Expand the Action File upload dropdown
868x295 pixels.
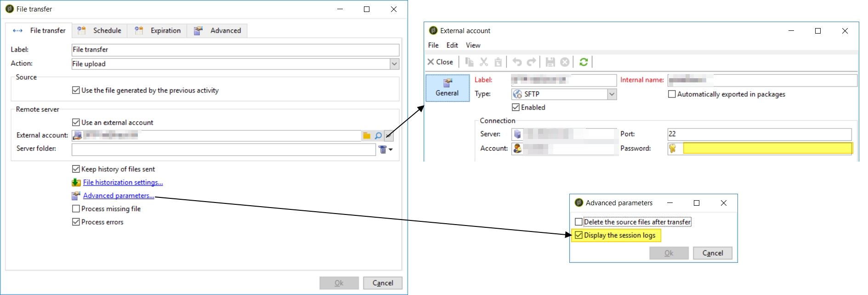(x=394, y=64)
